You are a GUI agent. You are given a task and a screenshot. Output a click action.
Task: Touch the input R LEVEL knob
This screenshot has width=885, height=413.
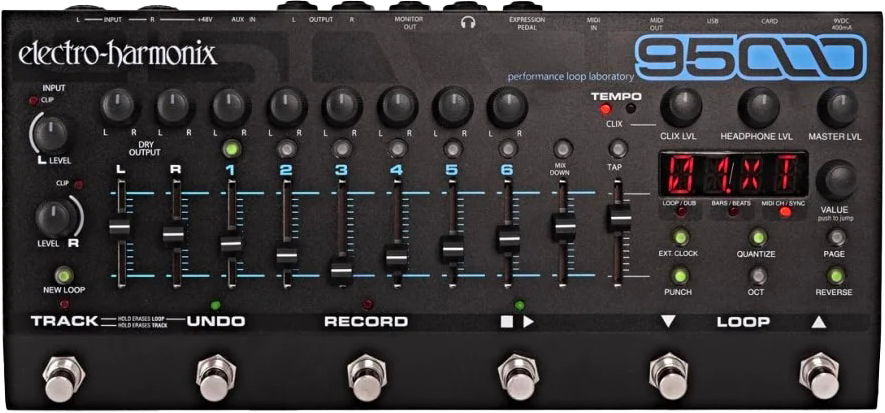tap(54, 217)
